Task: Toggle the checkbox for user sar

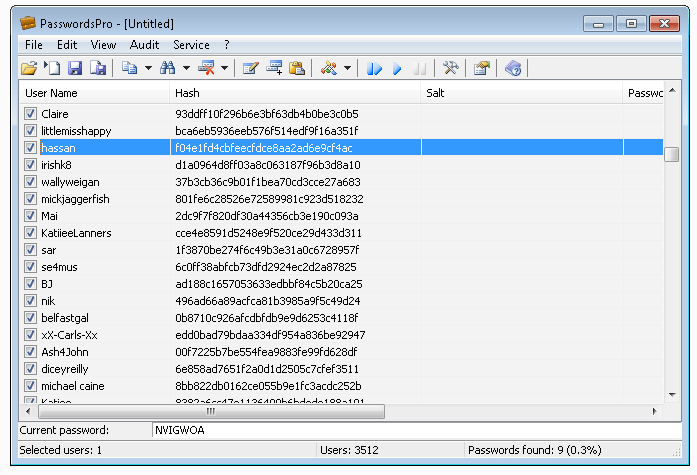Action: click(30, 250)
